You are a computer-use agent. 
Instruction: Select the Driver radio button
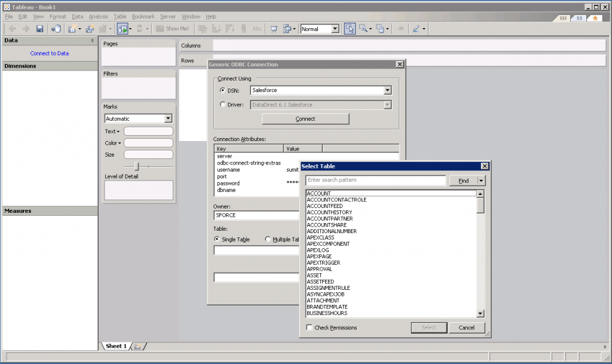[x=223, y=105]
